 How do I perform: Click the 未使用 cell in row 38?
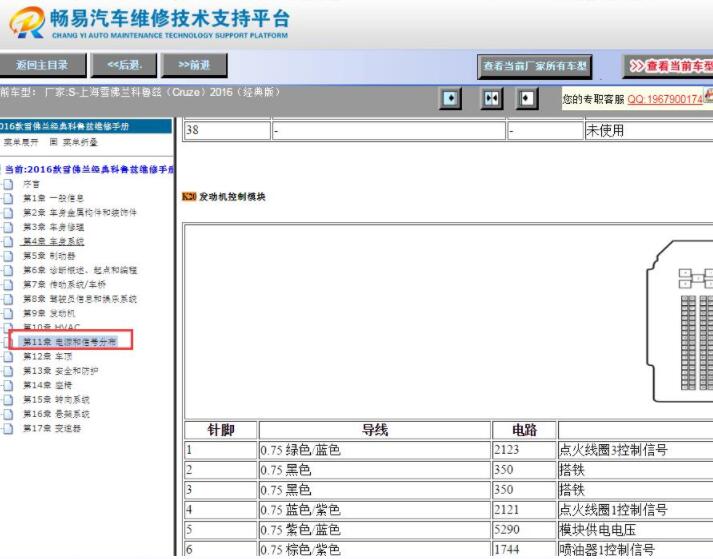[649, 131]
